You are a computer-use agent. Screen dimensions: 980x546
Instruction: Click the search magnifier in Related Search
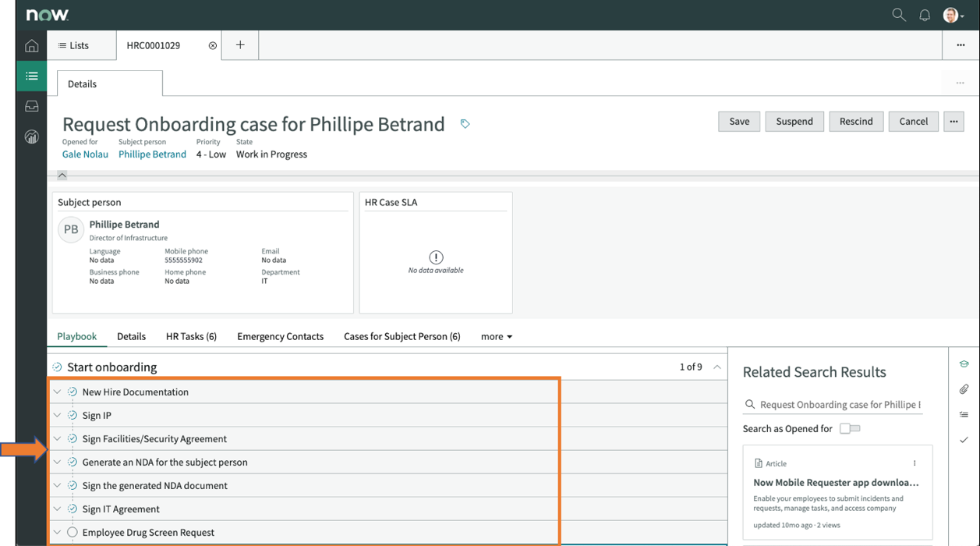click(x=750, y=405)
